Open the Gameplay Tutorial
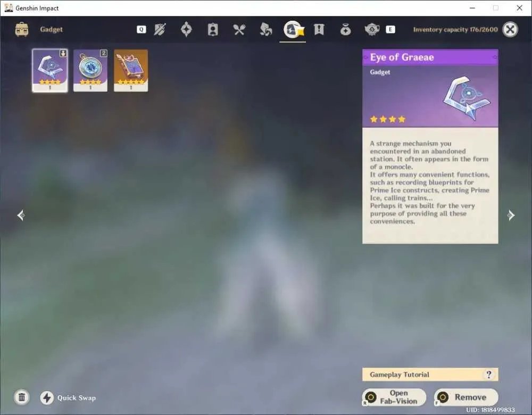This screenshot has width=532, height=415. tap(430, 375)
